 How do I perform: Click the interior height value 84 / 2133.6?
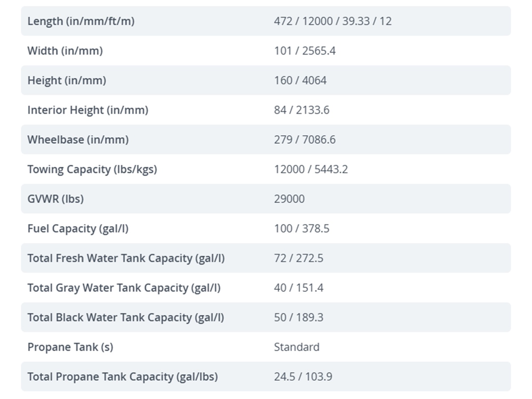pos(301,110)
